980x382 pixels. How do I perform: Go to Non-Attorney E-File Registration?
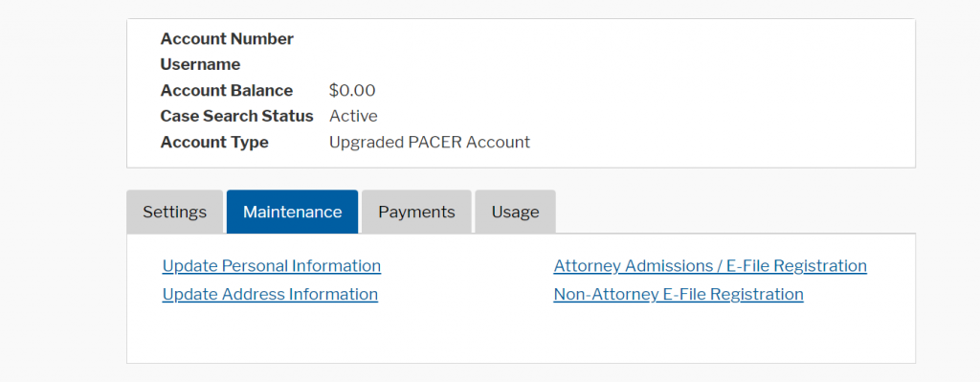point(679,294)
